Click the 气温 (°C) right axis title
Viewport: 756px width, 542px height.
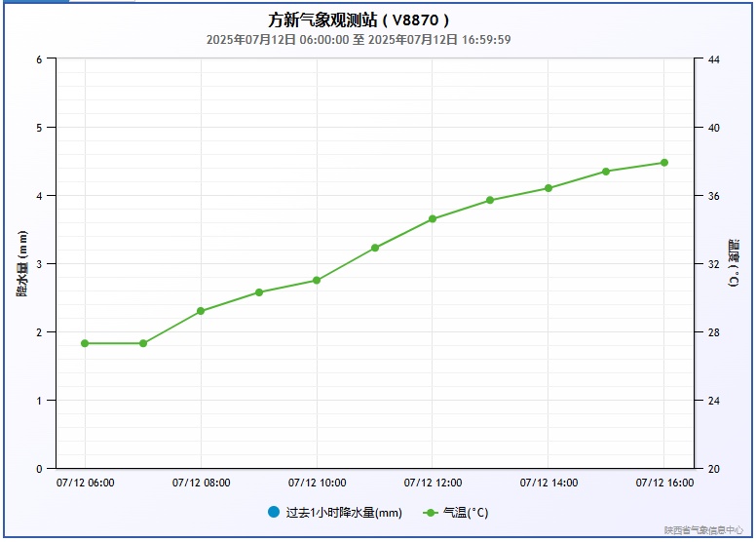pos(734,263)
